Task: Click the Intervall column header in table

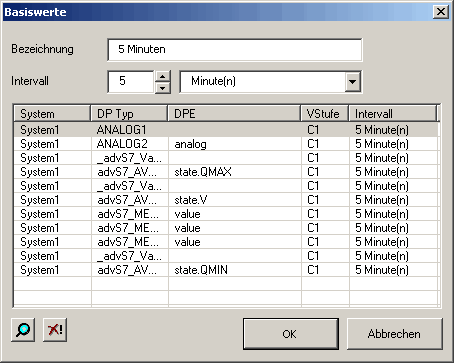Action: pyautogui.click(x=393, y=114)
